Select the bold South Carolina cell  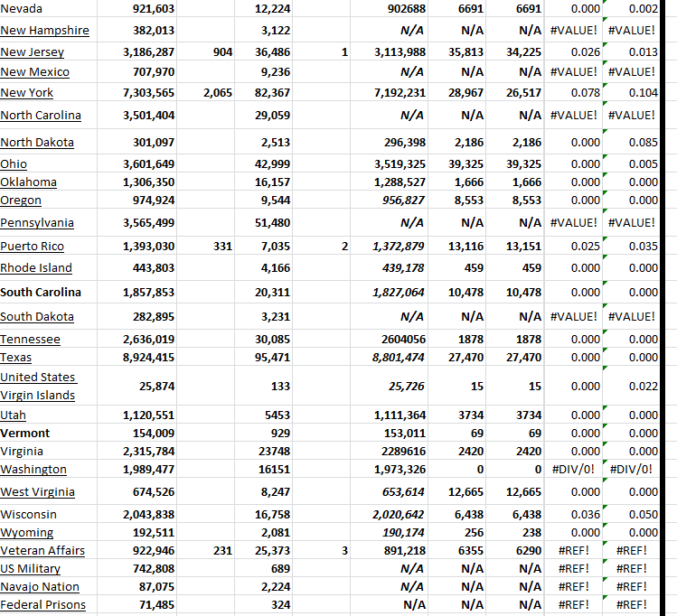[49, 292]
